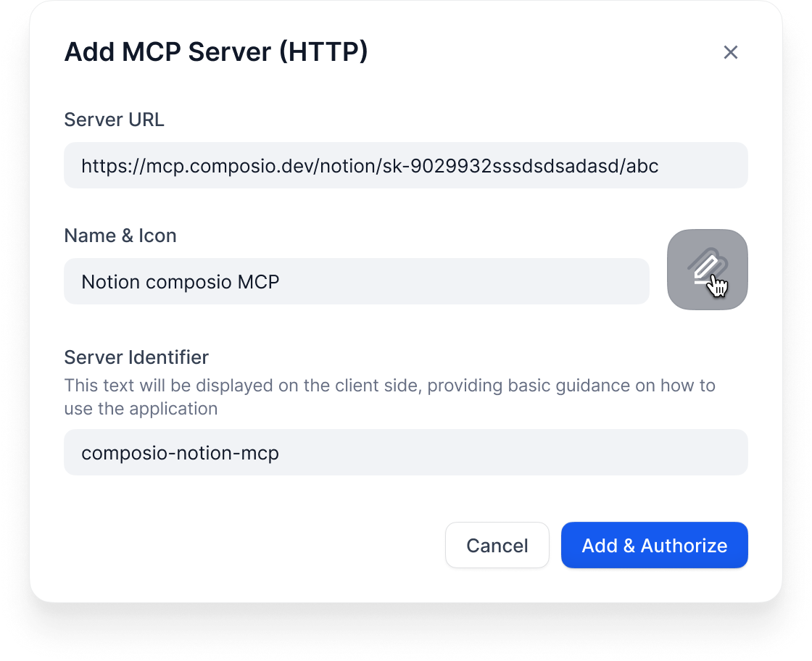This screenshot has height=661, width=812.
Task: Click the Add MCP Server (HTTP) title
Action: [x=215, y=51]
